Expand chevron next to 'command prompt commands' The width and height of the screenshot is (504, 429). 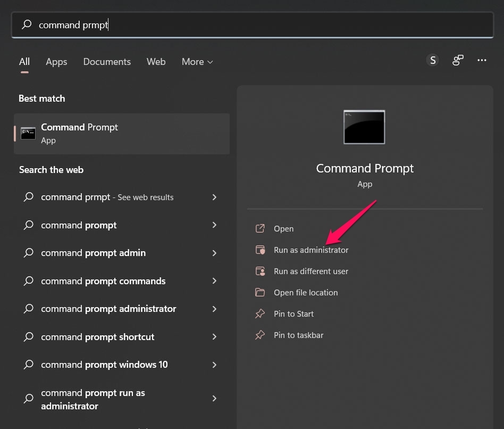(214, 281)
